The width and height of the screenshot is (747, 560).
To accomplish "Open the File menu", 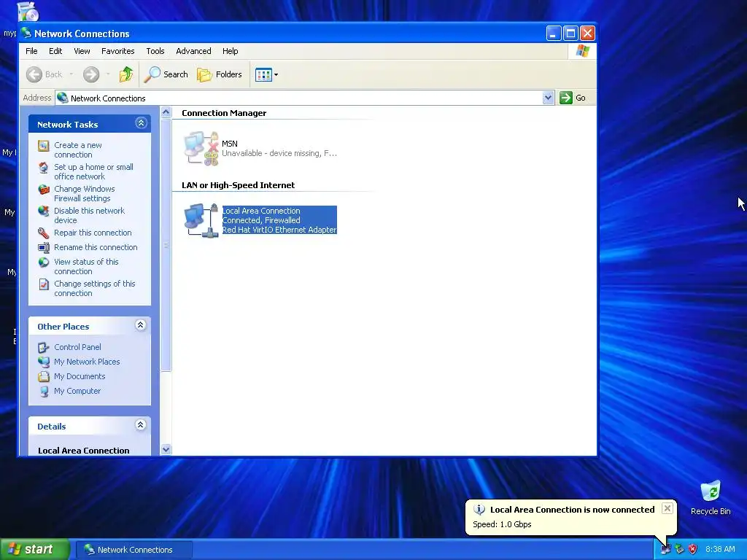I will click(31, 51).
